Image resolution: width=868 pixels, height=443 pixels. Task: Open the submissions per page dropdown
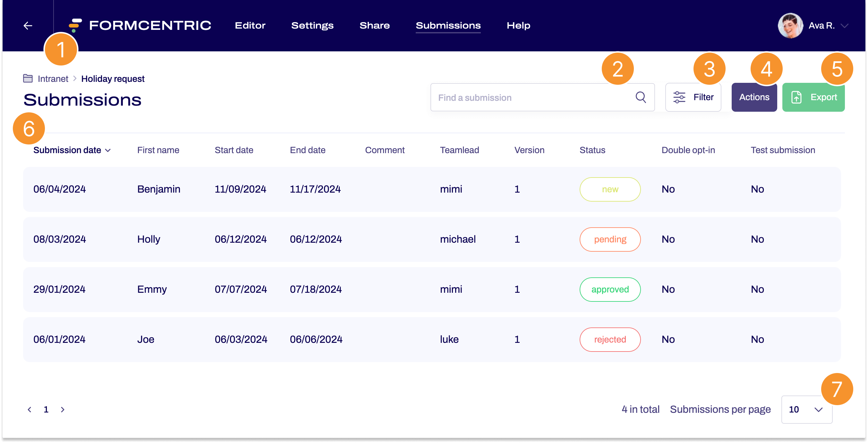tap(806, 409)
